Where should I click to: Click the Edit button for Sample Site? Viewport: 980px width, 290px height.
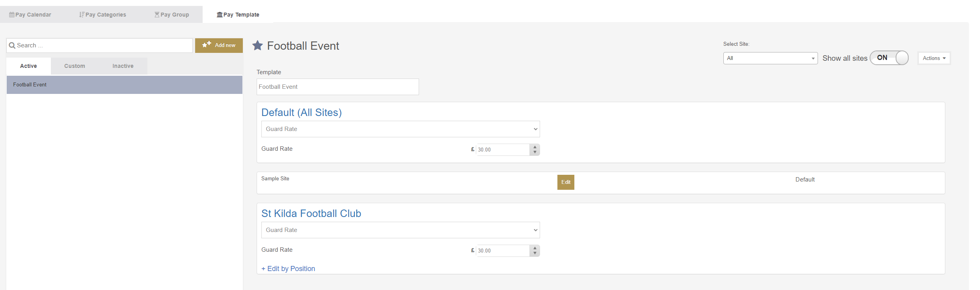coord(566,182)
